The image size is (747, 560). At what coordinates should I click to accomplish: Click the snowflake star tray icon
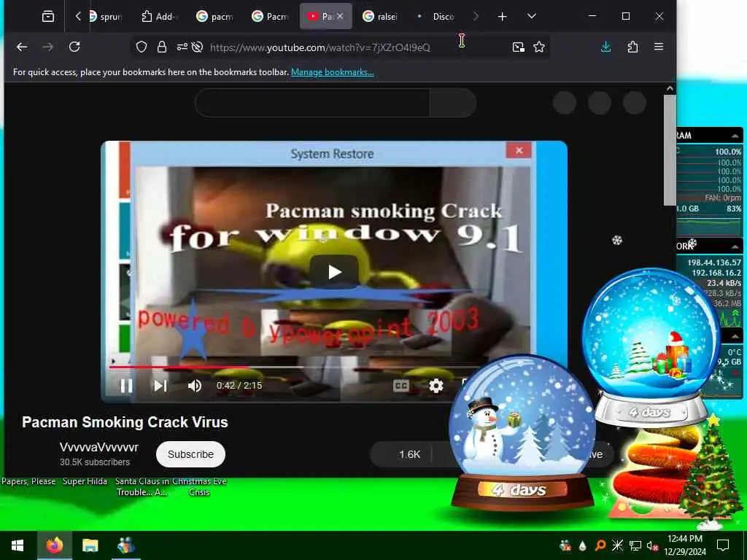point(617,545)
